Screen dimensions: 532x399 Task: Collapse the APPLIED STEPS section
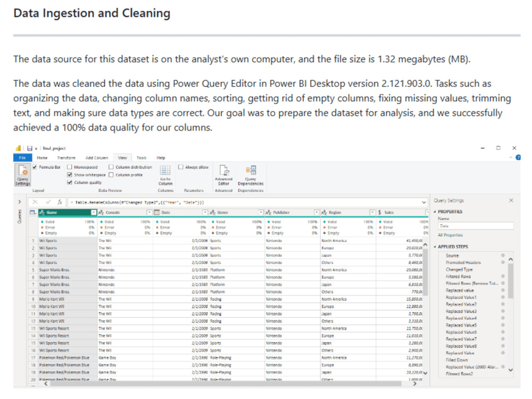pyautogui.click(x=435, y=247)
